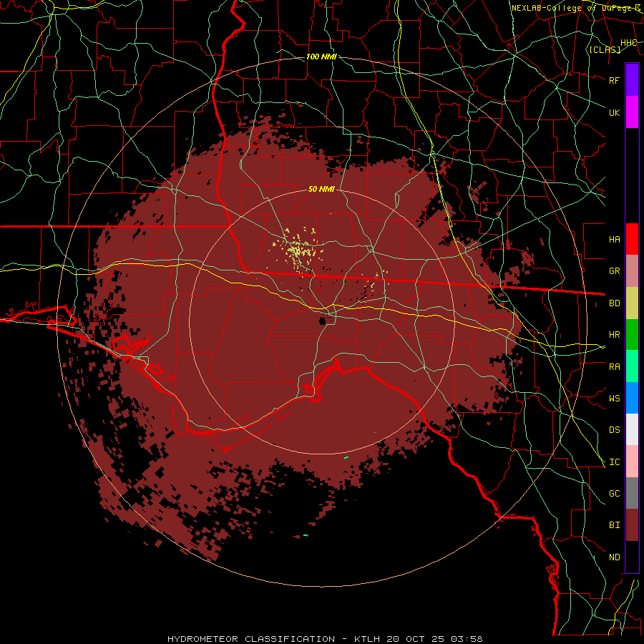This screenshot has height=644, width=644.
Task: Click the NEXLAB-College of DuPage credit text
Action: point(576,8)
